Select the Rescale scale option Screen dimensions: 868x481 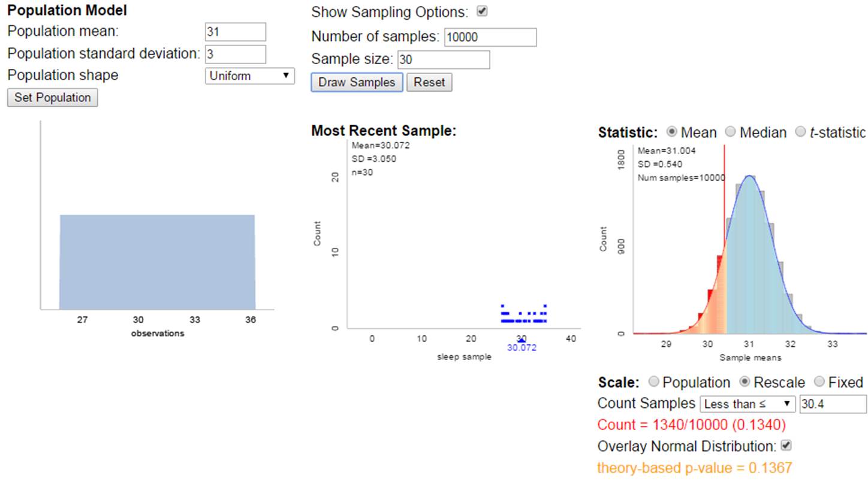point(745,382)
